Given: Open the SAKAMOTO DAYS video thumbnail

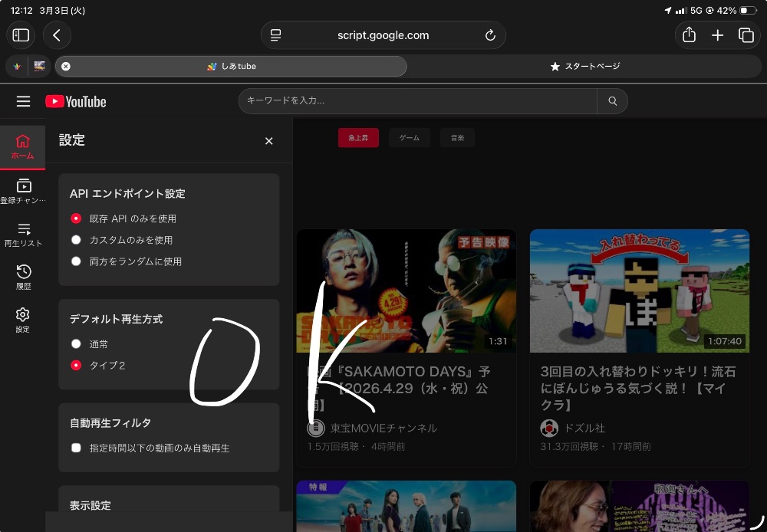Looking at the screenshot, I should 406,291.
